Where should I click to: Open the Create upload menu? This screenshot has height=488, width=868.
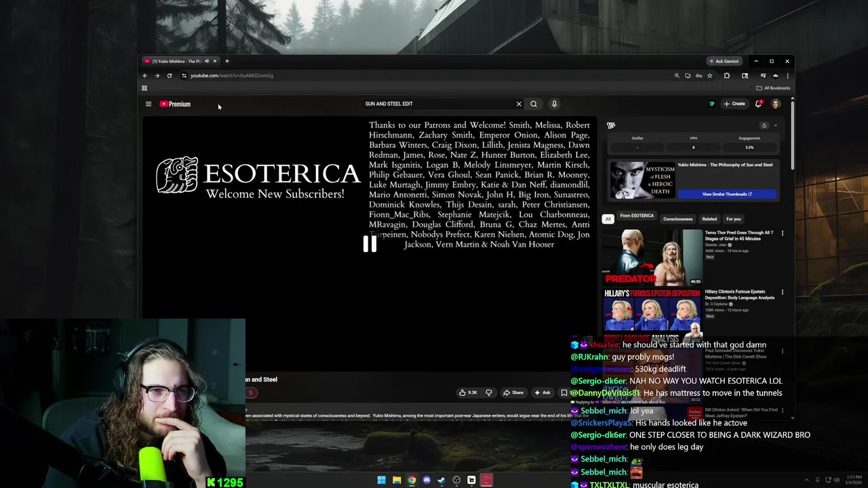(734, 104)
